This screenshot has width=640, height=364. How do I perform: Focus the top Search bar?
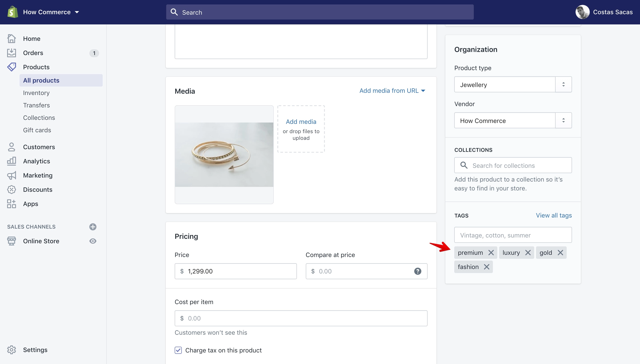click(320, 12)
